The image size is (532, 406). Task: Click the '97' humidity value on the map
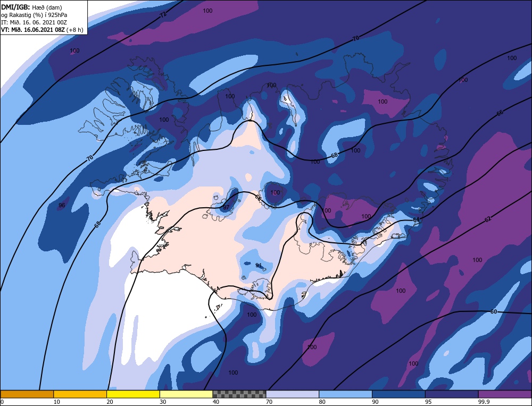[226, 207]
